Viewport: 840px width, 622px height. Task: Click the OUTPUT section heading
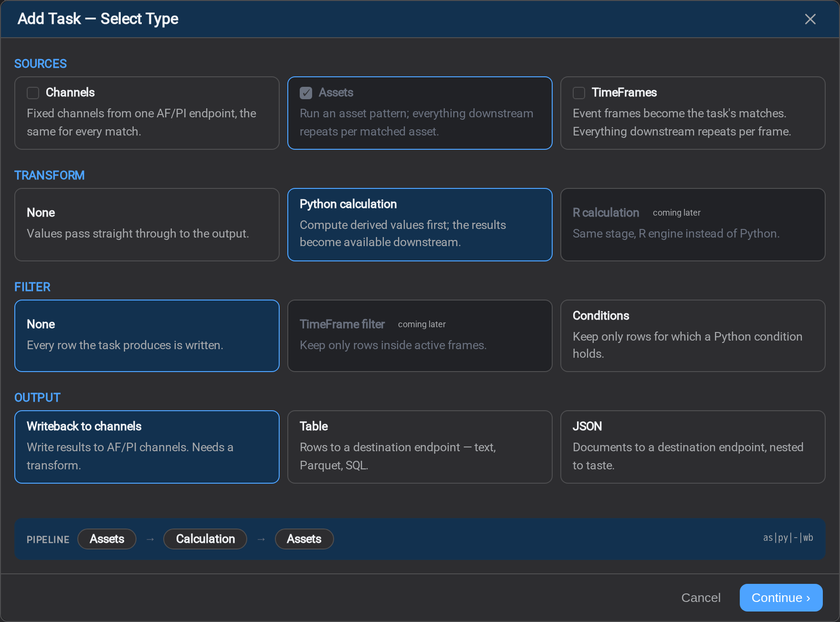[37, 398]
